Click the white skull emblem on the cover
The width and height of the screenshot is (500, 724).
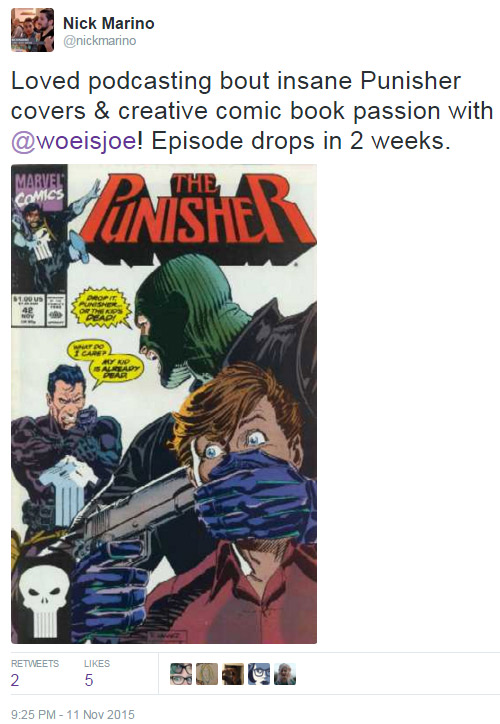point(45,598)
